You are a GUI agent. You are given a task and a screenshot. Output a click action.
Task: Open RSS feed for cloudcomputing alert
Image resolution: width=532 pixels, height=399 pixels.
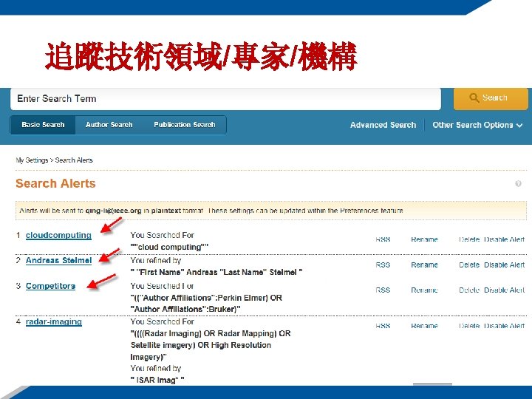point(383,239)
